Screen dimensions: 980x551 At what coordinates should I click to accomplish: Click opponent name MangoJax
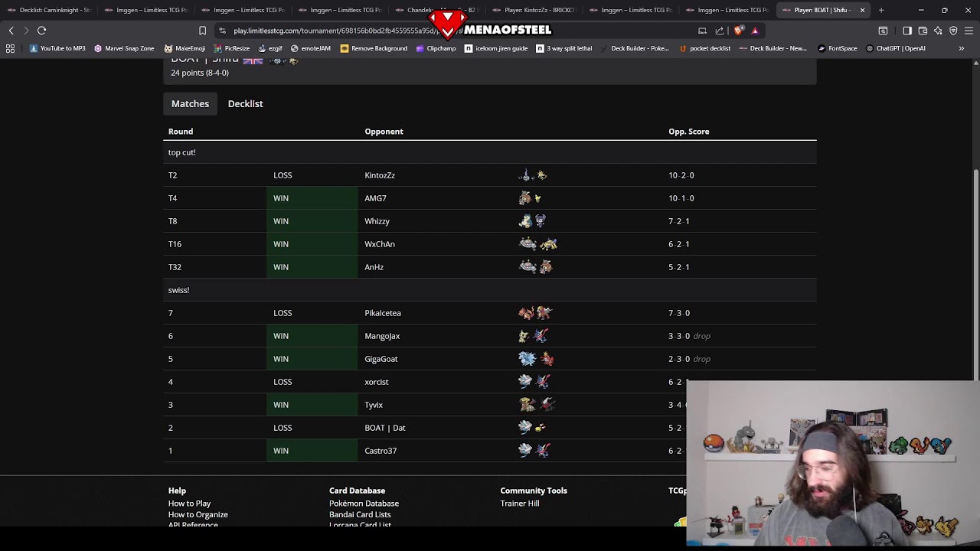tap(382, 336)
